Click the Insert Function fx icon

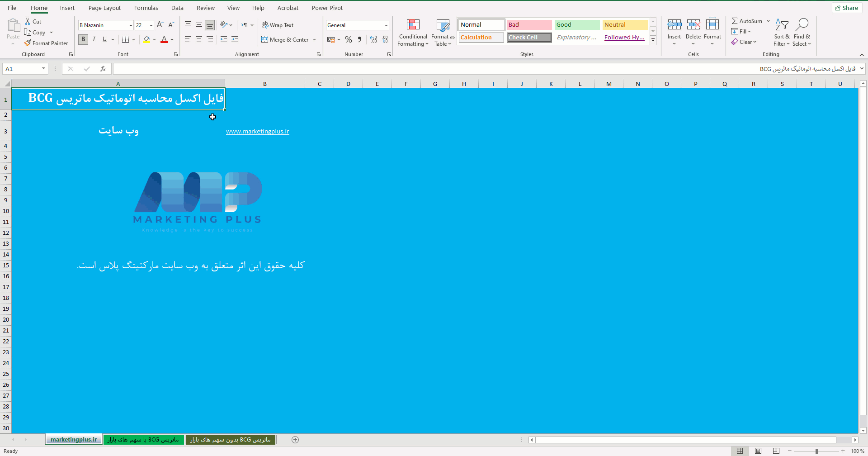(x=103, y=69)
